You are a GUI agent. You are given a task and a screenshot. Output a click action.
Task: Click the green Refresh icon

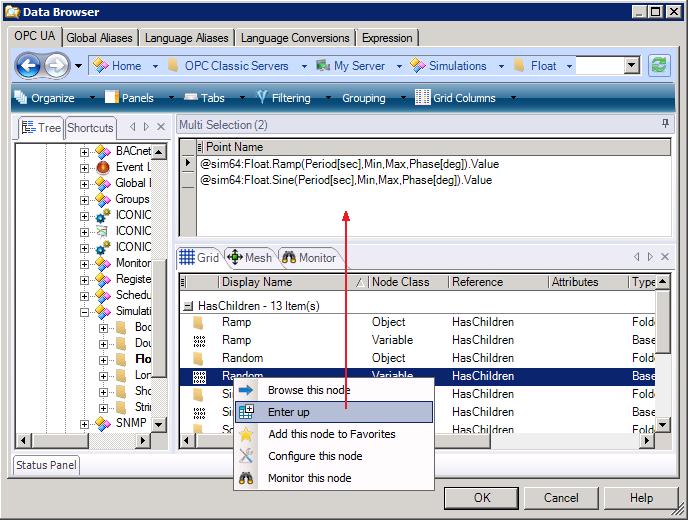(658, 66)
